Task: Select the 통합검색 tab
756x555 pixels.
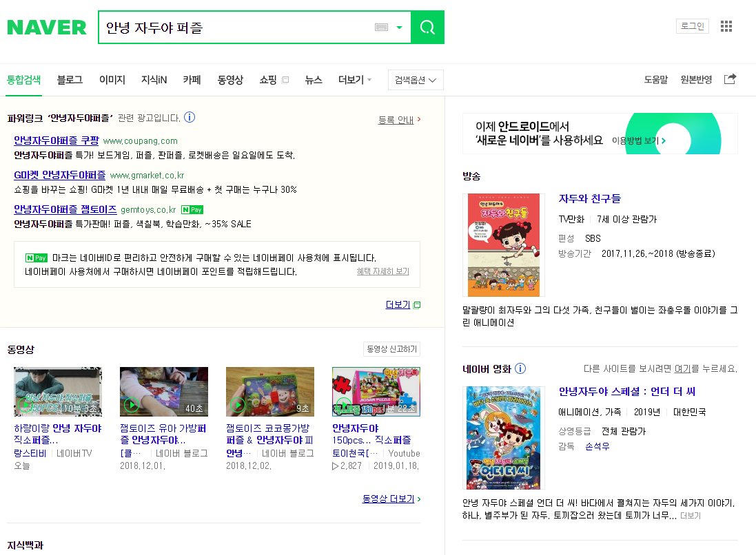Action: 23,80
